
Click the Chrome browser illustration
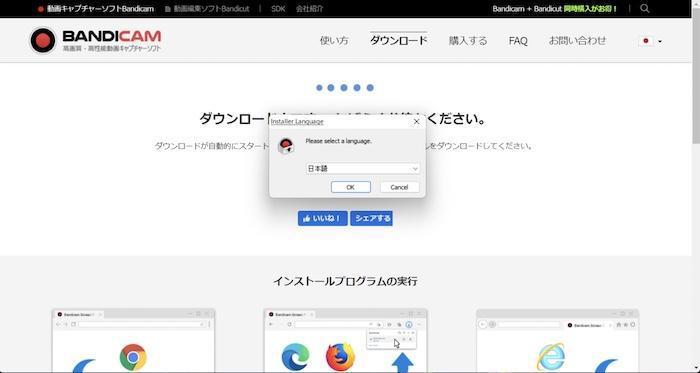tap(133, 357)
